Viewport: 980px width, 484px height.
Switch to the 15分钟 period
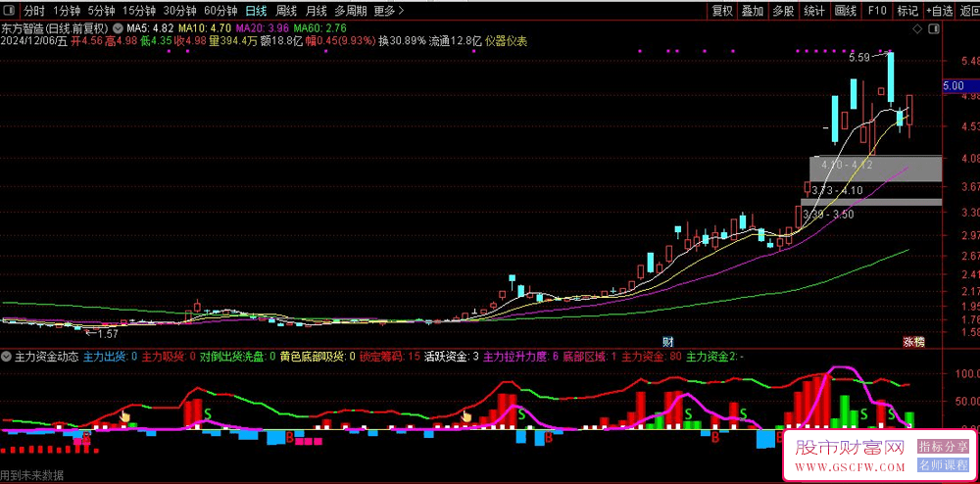(x=139, y=11)
